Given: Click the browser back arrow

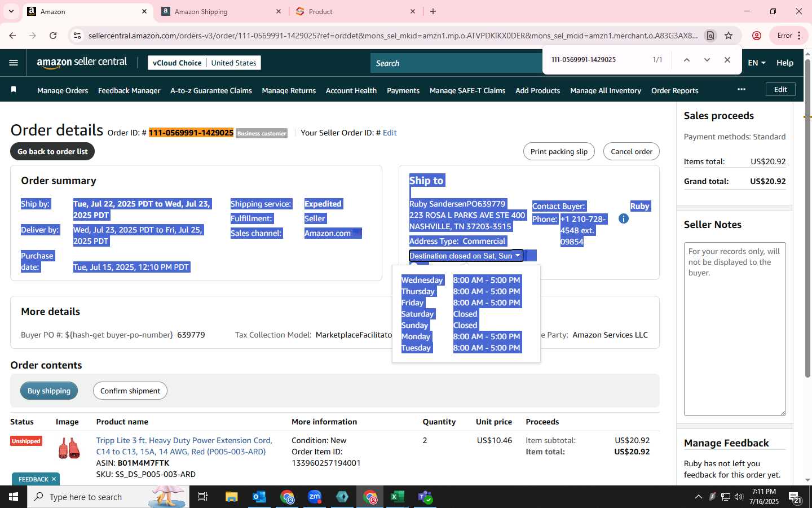Looking at the screenshot, I should (12, 36).
